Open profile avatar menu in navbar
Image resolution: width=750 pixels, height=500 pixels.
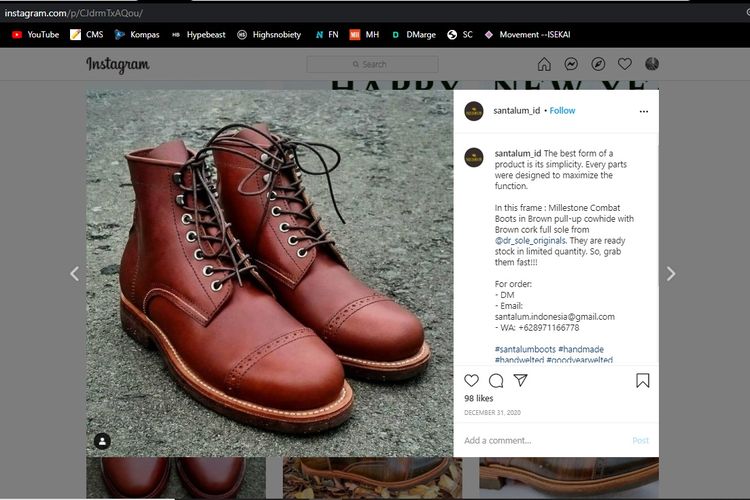click(x=652, y=64)
